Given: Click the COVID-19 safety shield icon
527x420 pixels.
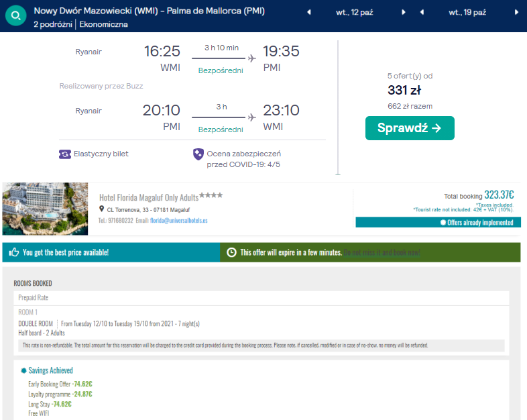Looking at the screenshot, I should click(x=198, y=154).
